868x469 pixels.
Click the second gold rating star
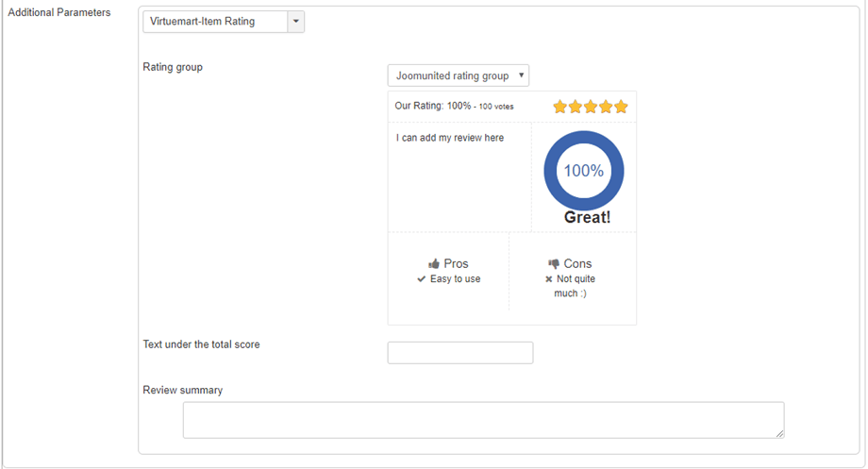tap(576, 107)
